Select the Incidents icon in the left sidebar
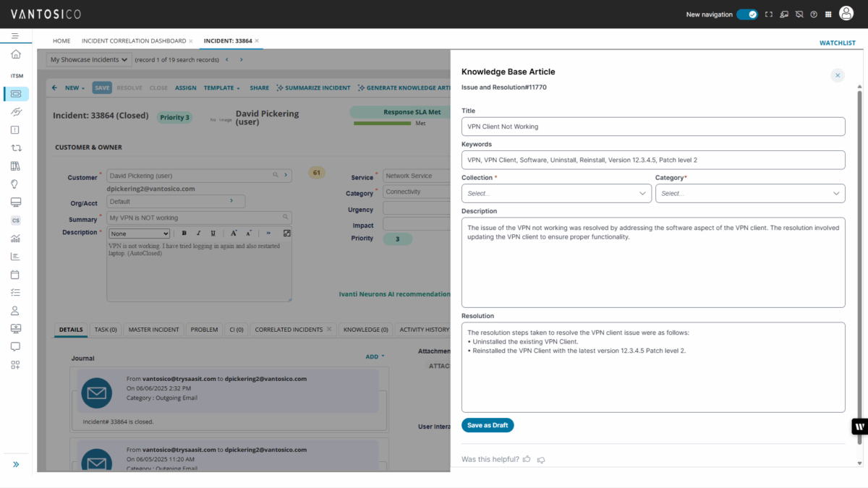The height and width of the screenshot is (488, 868). pos(14,93)
